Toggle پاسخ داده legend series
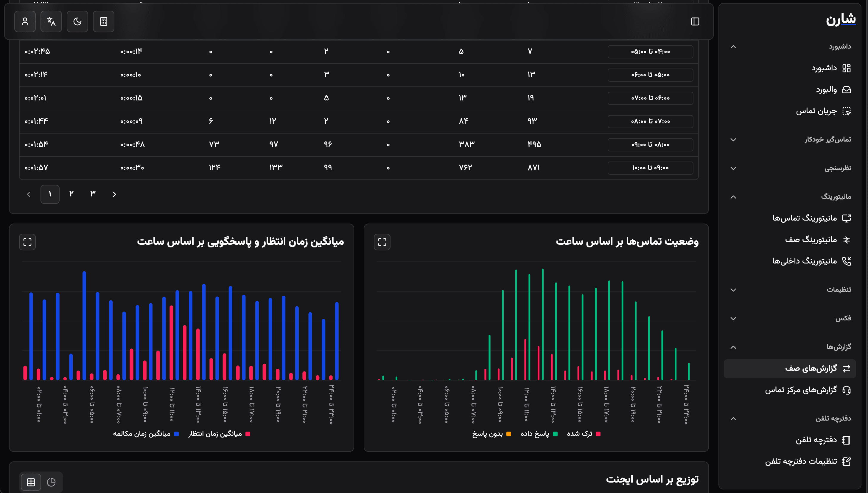The height and width of the screenshot is (493, 868). pos(539,434)
